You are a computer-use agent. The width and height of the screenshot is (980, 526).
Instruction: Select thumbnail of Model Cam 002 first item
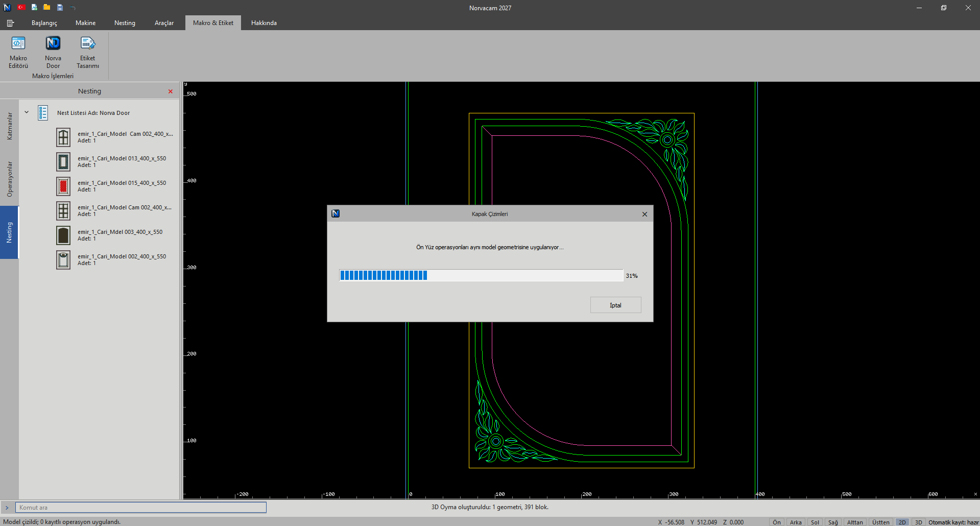pos(63,137)
